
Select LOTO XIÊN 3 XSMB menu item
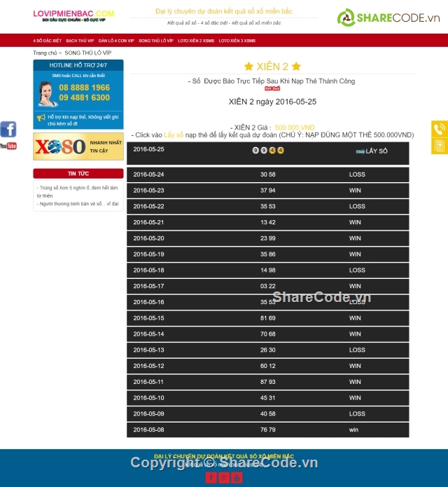point(237,41)
